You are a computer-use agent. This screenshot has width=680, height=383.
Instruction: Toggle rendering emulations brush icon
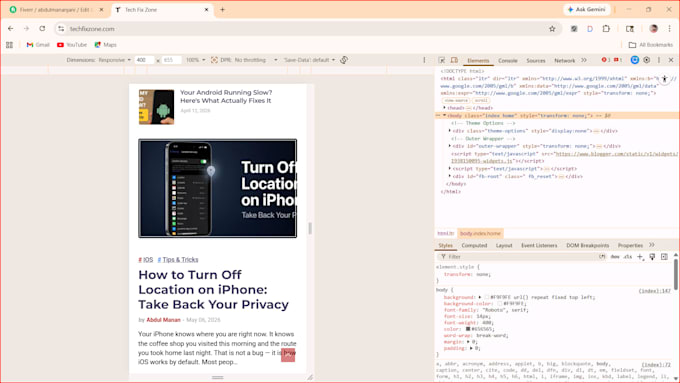pyautogui.click(x=652, y=257)
